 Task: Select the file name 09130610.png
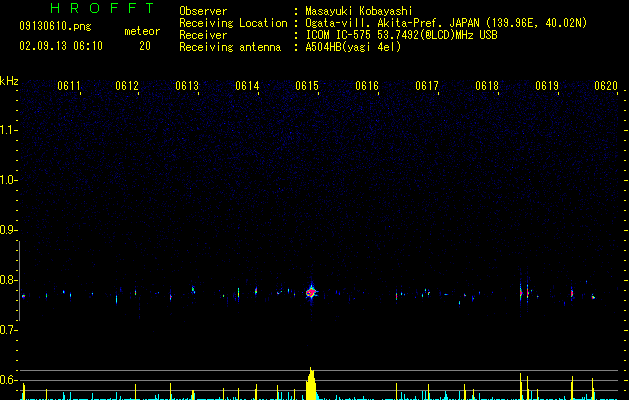pyautogui.click(x=55, y=27)
